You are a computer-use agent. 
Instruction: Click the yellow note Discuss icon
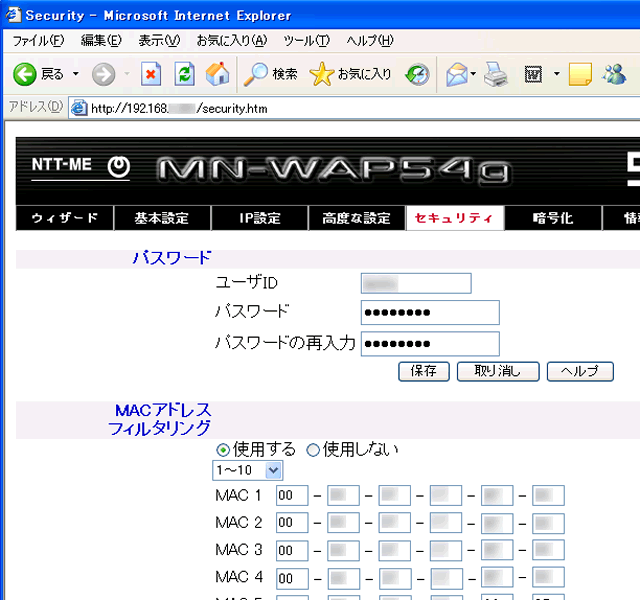[x=580, y=74]
